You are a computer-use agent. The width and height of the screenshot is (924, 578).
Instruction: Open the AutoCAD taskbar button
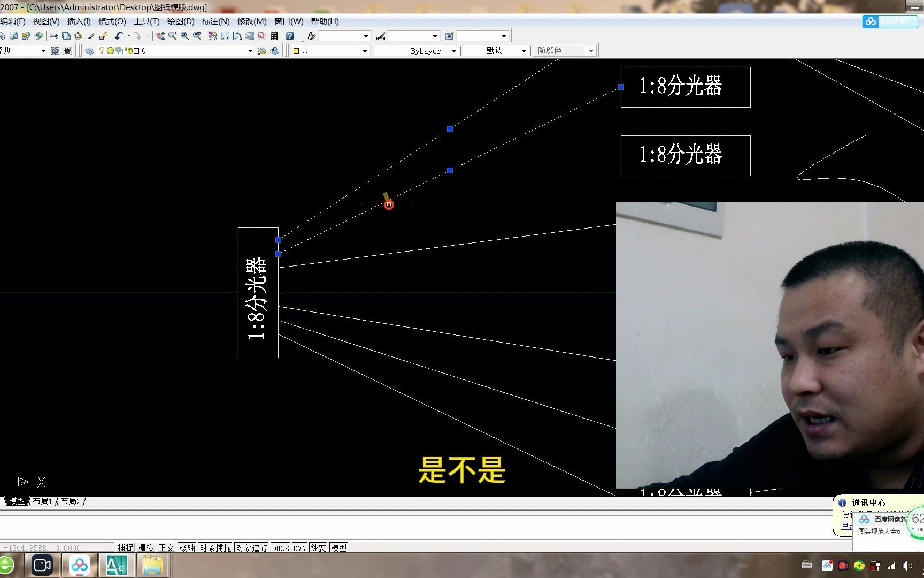click(x=117, y=565)
